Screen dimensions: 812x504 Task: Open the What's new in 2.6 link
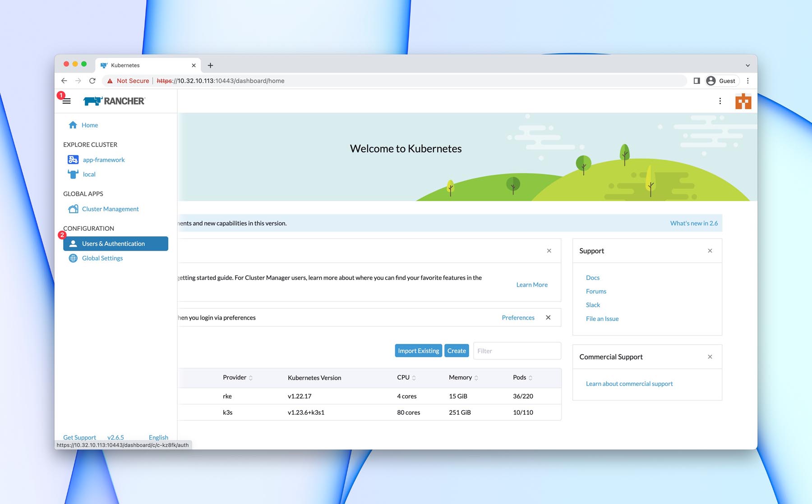click(x=694, y=223)
